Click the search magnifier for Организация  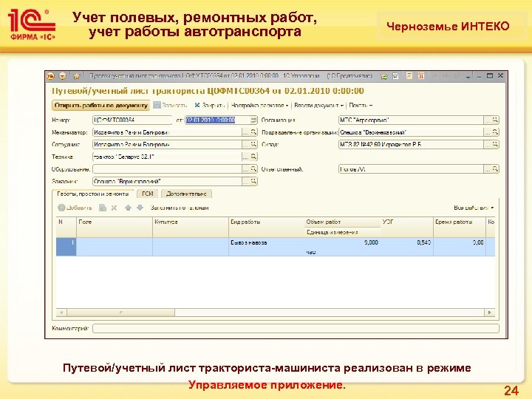click(x=495, y=120)
